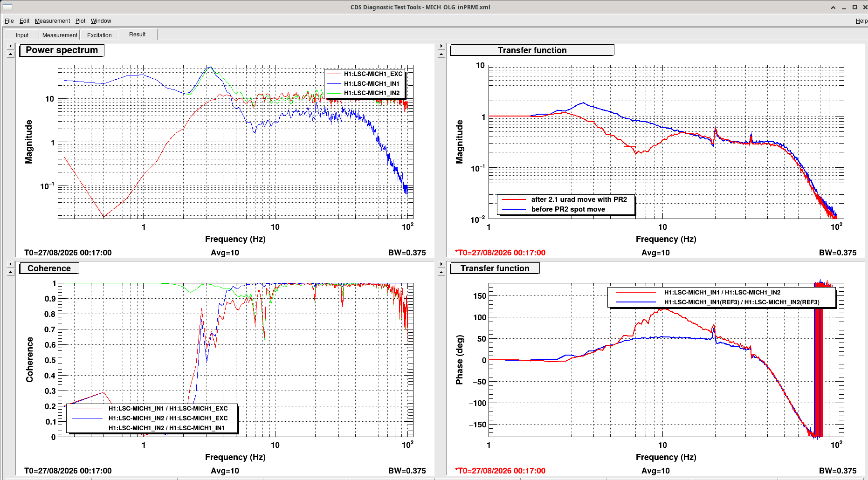
Task: Open the Plot menu
Action: tap(81, 21)
